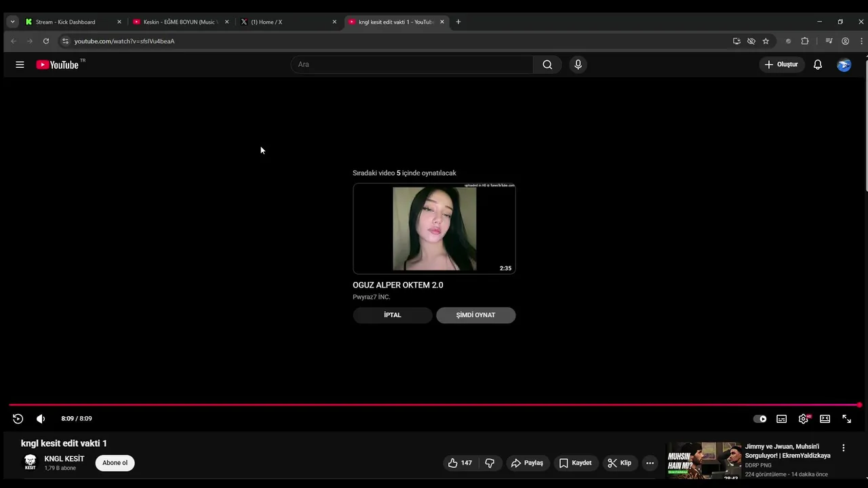
Task: Open a new browser tab
Action: pos(458,22)
